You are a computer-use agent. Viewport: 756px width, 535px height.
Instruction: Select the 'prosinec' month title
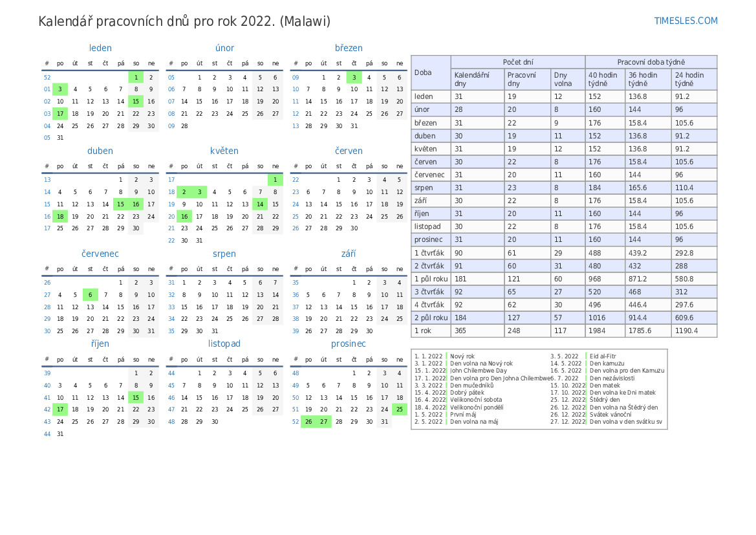click(x=349, y=344)
